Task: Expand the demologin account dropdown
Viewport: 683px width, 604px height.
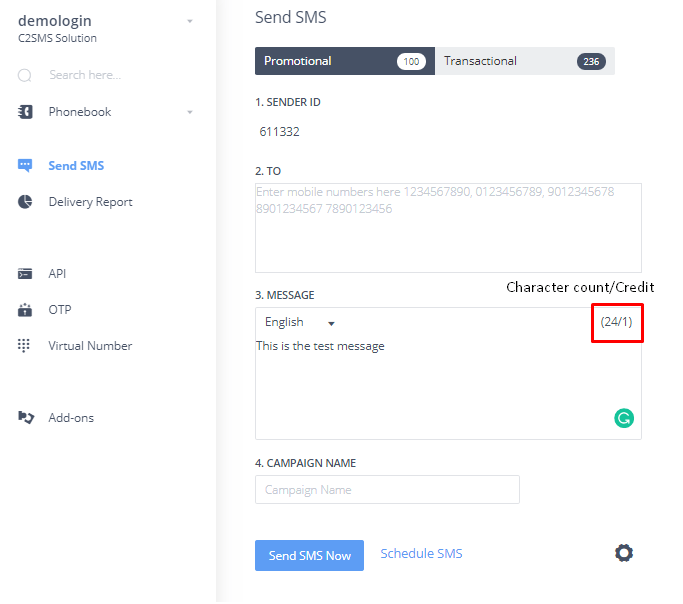Action: click(x=190, y=21)
